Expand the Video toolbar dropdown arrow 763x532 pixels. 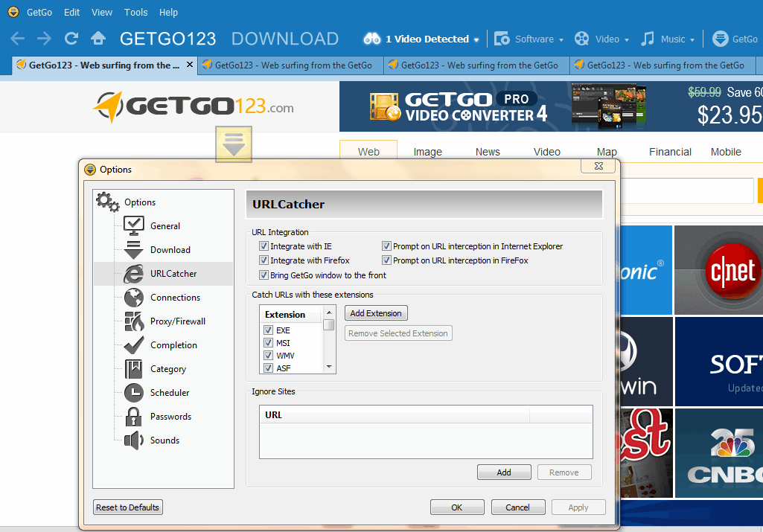[627, 40]
